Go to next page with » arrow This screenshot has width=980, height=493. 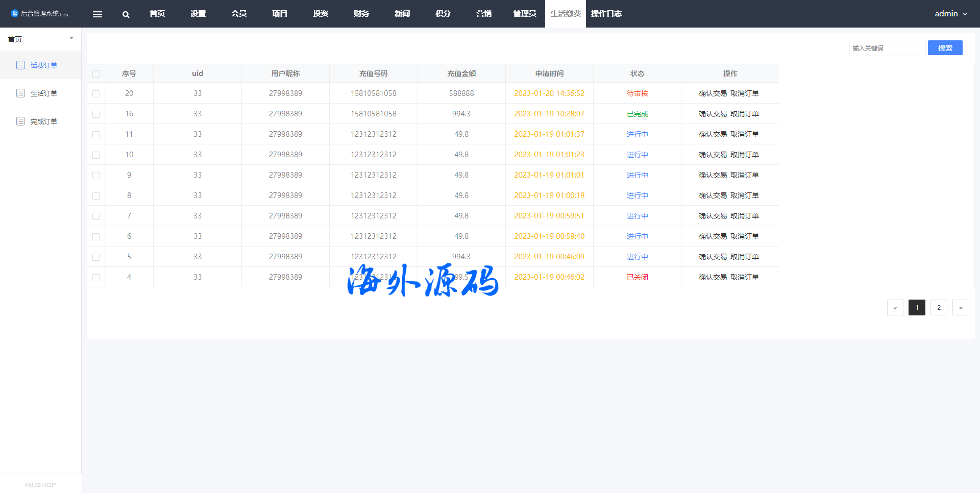pos(960,308)
